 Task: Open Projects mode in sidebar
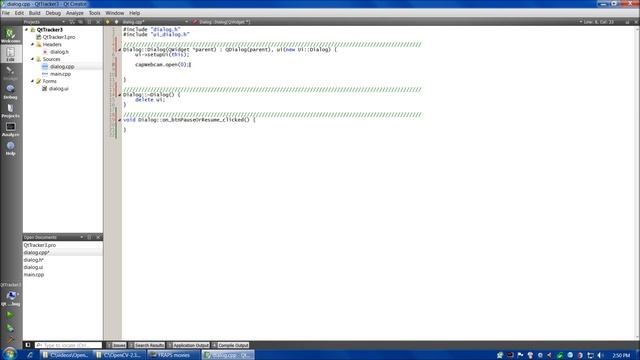click(x=11, y=111)
